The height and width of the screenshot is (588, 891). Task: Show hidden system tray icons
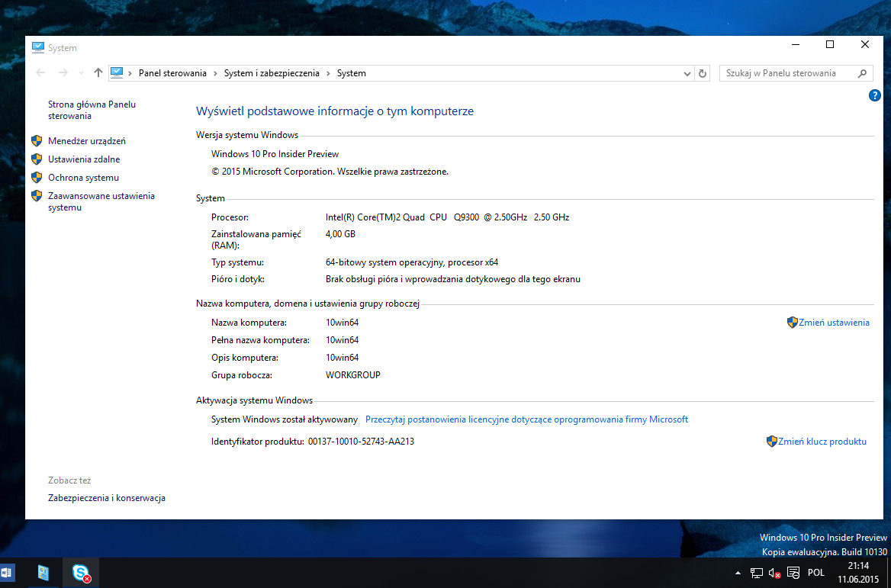(738, 573)
